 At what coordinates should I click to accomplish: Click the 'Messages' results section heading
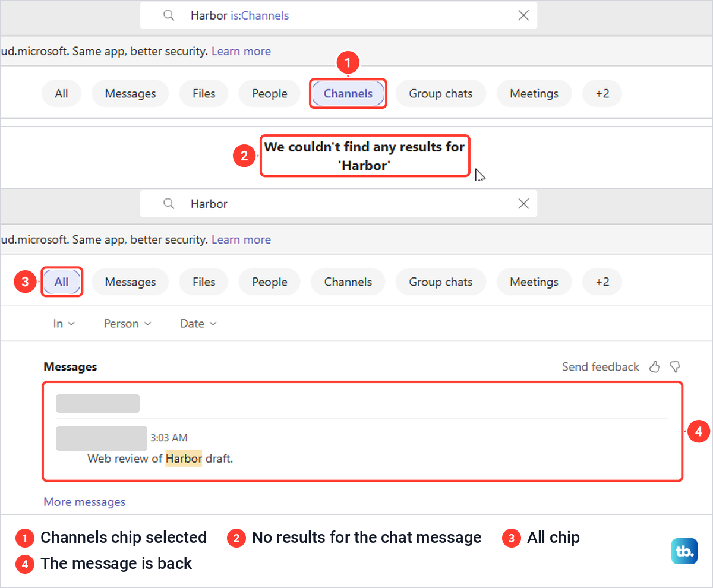coord(70,367)
